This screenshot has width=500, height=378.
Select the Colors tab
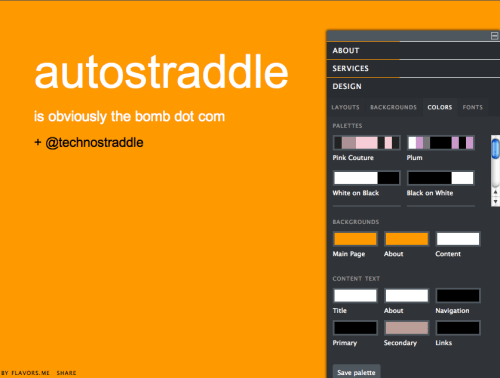(440, 107)
